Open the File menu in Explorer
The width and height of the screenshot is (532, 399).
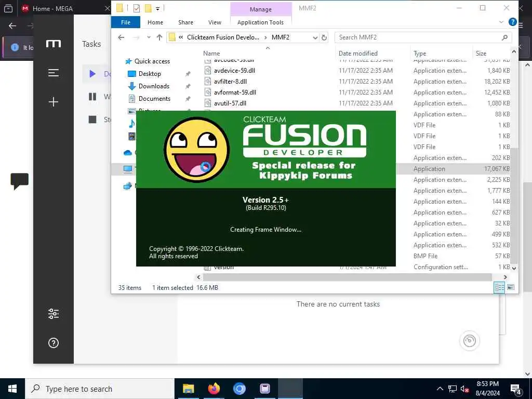[126, 22]
